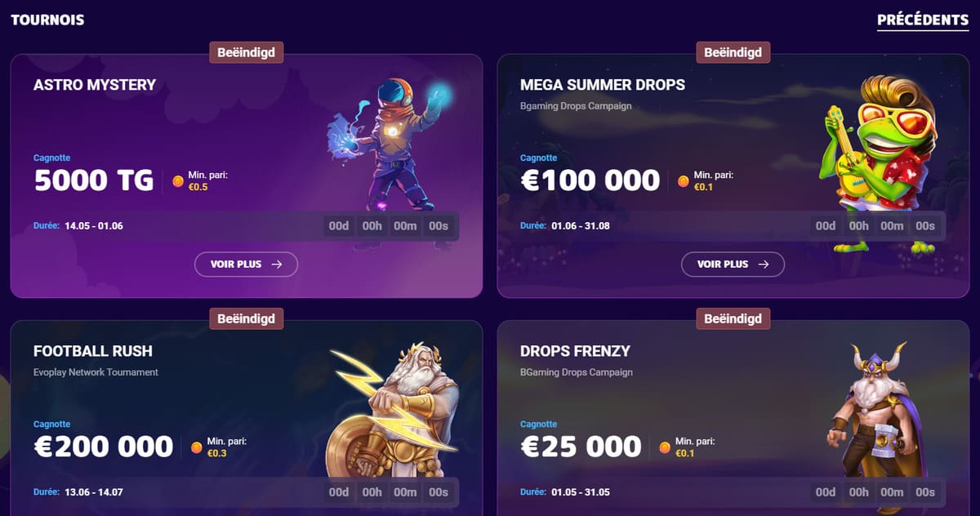The width and height of the screenshot is (980, 516).
Task: Click the coin icon in Mega Summer Drops card
Action: 684,181
